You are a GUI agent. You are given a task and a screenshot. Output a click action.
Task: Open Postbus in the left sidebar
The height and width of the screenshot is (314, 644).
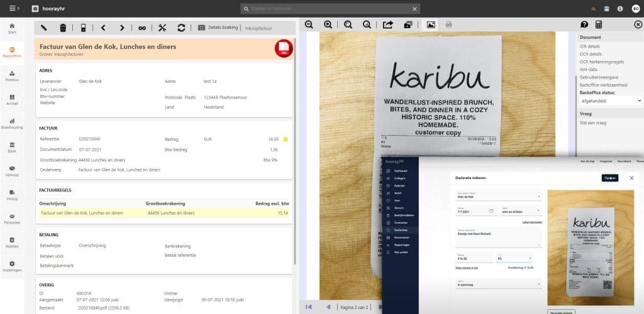tap(12, 76)
